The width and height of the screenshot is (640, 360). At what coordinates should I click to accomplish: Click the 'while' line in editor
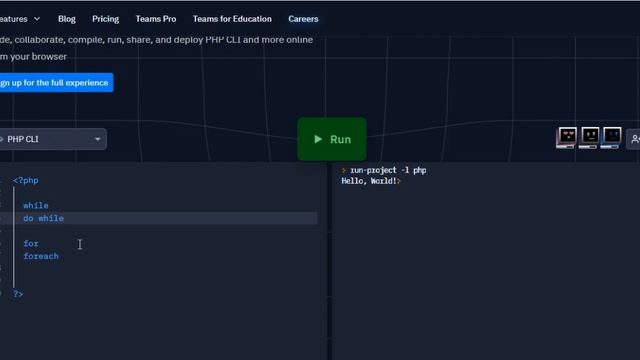coord(36,205)
